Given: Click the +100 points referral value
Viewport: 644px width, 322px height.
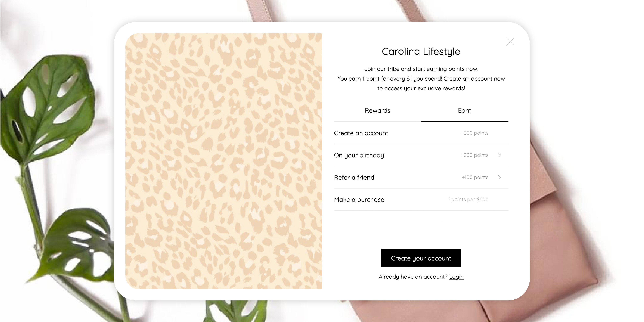Looking at the screenshot, I should pos(475,178).
